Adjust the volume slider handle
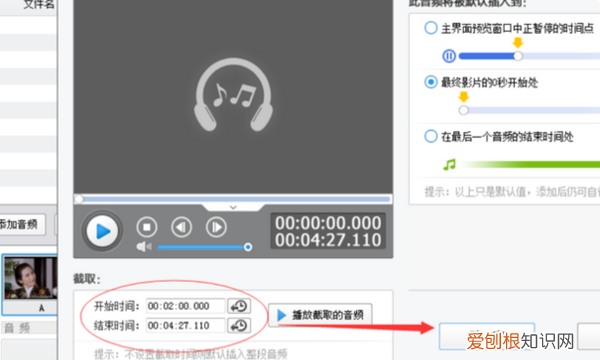This screenshot has height=360, width=600. coord(248,247)
